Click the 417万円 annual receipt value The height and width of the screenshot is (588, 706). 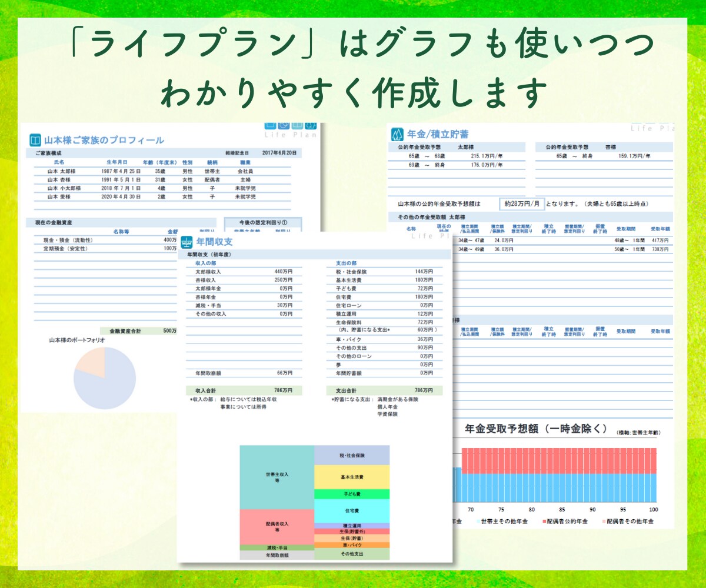(660, 240)
